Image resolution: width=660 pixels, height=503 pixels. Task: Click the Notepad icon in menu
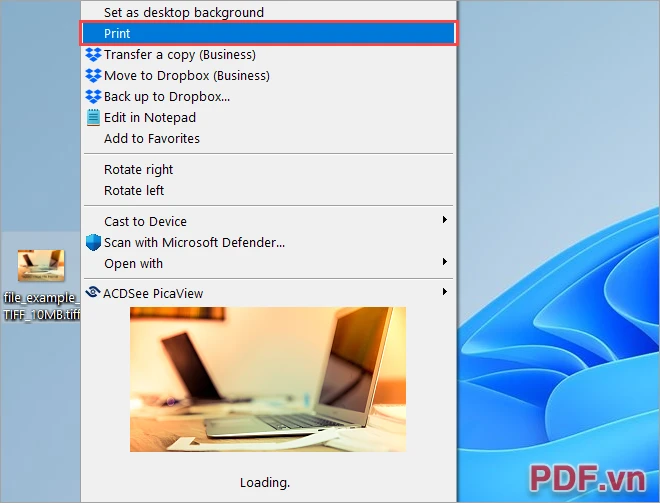click(93, 117)
